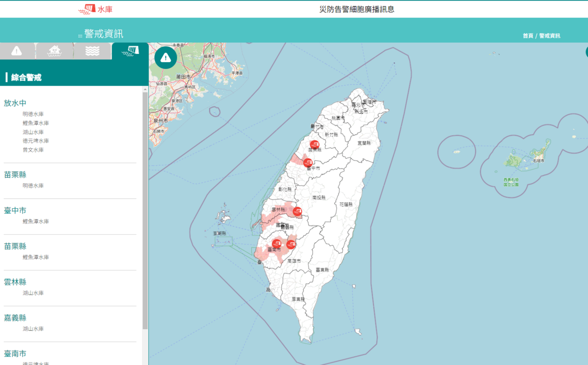Click the 警戒資訊 breadcrumb link

pos(550,36)
